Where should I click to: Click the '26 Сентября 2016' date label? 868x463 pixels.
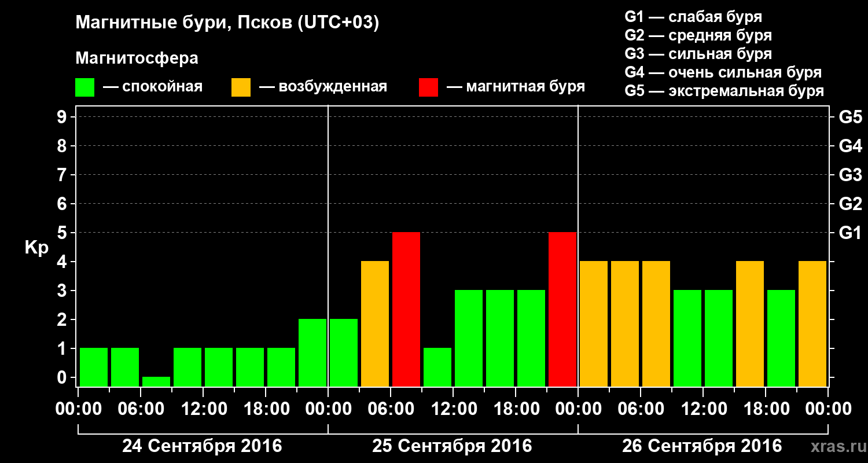point(702,446)
